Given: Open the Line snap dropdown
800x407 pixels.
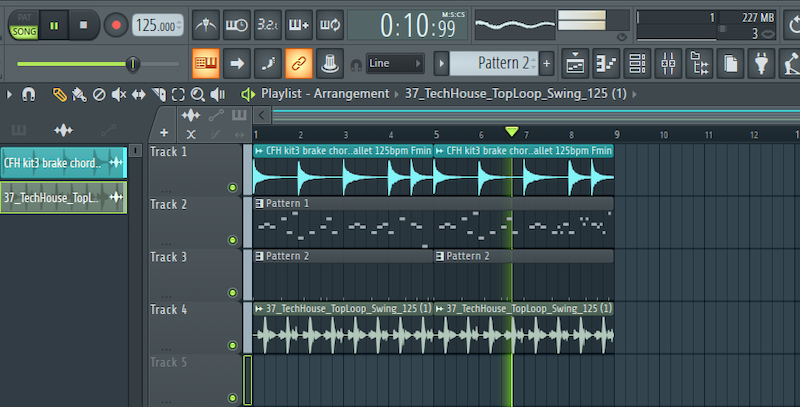Looking at the screenshot, I should (x=394, y=64).
